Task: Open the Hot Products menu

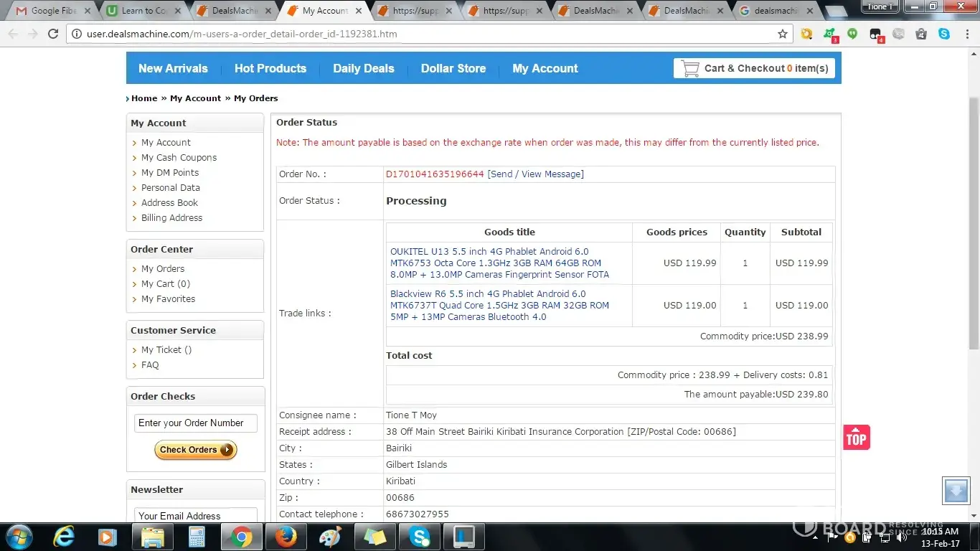Action: tap(270, 68)
